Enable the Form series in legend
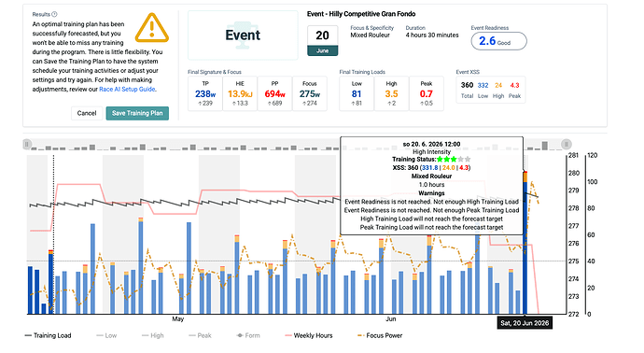Viewport: 644px width, 353px height. (248, 335)
